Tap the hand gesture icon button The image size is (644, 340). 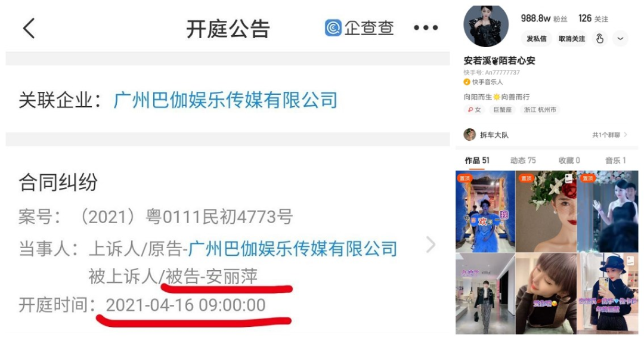point(600,39)
